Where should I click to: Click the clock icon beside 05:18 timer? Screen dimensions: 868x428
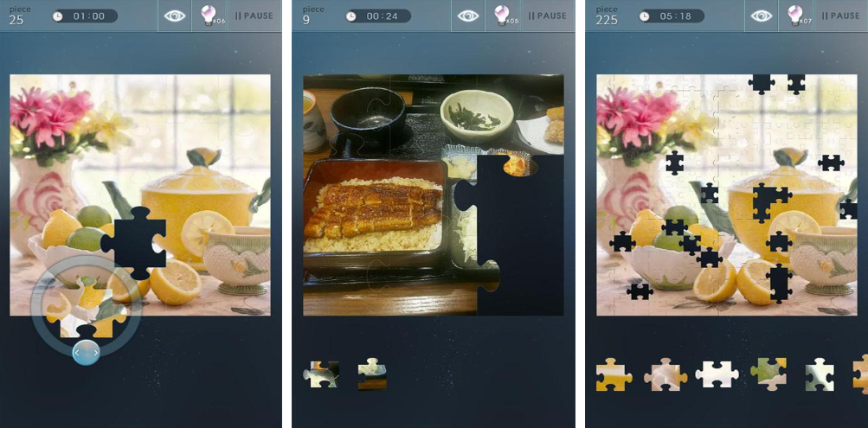[645, 16]
